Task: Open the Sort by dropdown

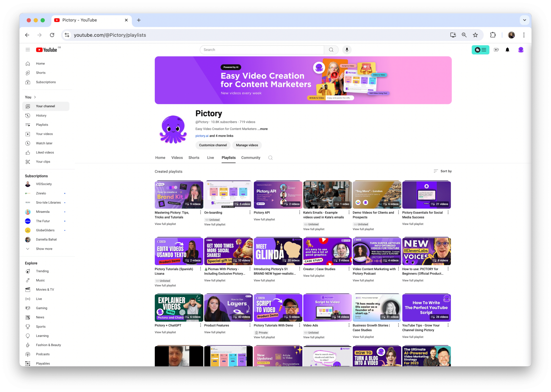Action: click(x=443, y=171)
